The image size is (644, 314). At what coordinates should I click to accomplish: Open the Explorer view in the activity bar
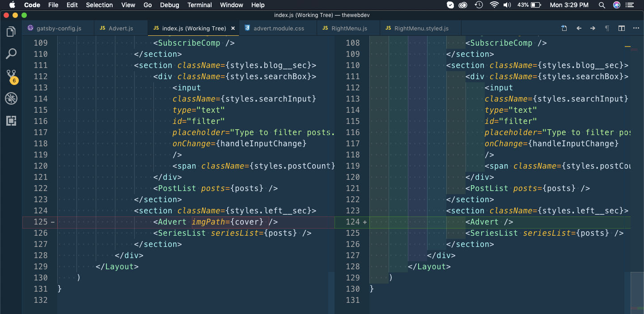11,32
